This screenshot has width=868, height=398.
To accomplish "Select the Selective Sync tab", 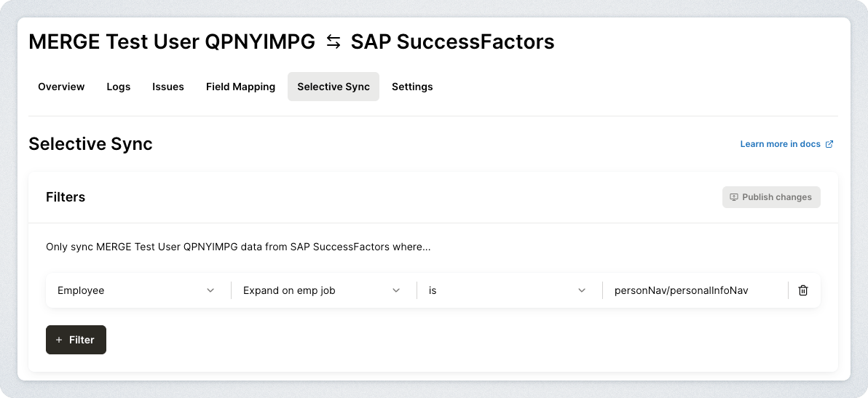I will point(334,87).
